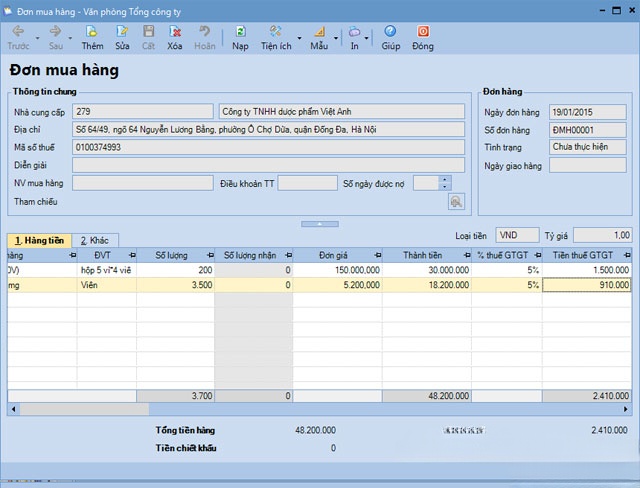Pin the Thành tiền column
The image size is (640, 488).
(467, 255)
